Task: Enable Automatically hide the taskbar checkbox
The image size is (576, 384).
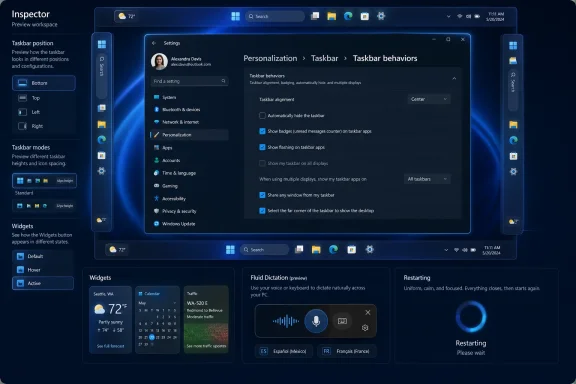Action: [x=262, y=115]
